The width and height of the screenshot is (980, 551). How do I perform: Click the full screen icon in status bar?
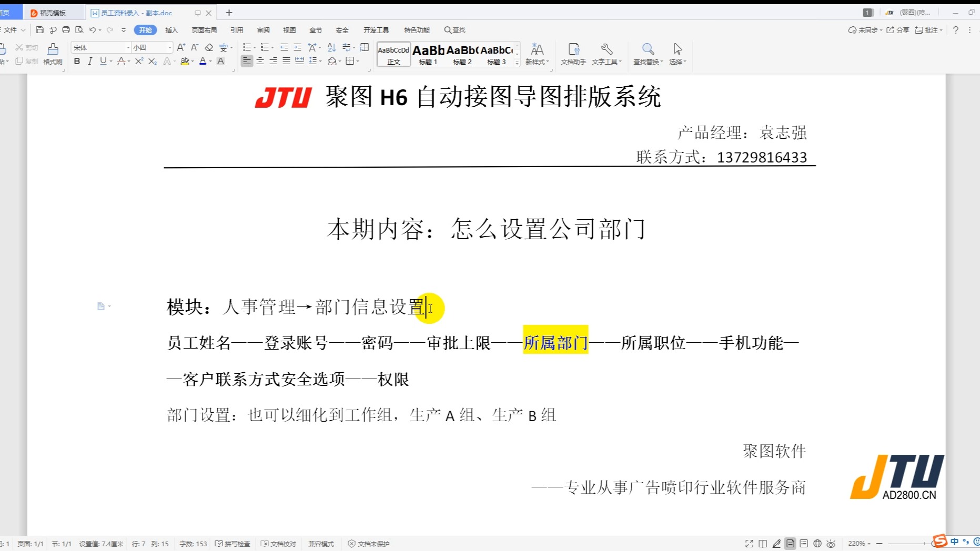(749, 544)
